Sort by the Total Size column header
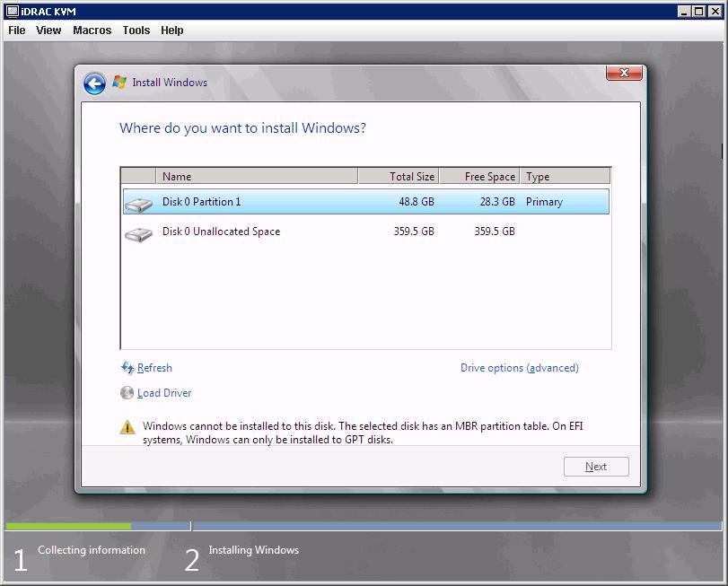The height and width of the screenshot is (586, 728). (399, 176)
